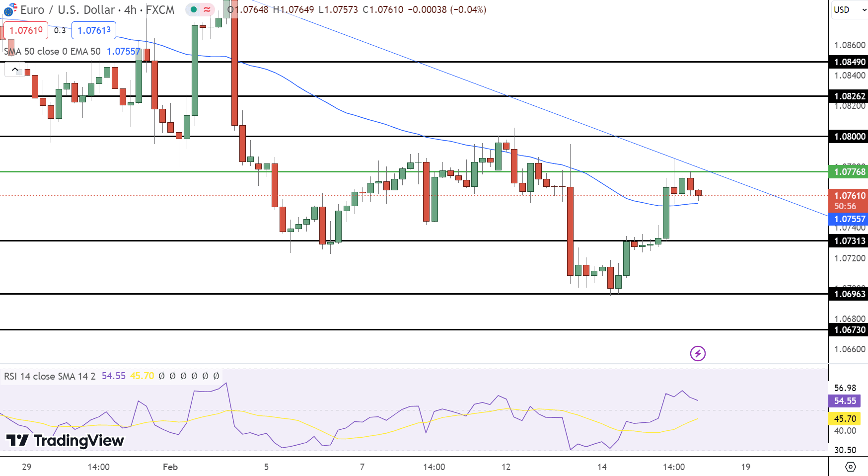Click the 1.08000 price level label
This screenshot has width=868, height=476.
(849, 137)
